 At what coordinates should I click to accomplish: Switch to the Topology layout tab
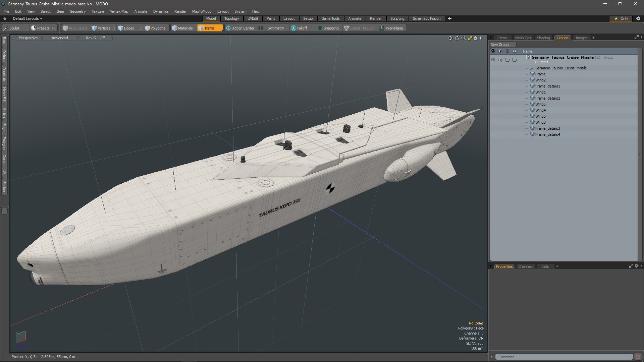click(231, 18)
